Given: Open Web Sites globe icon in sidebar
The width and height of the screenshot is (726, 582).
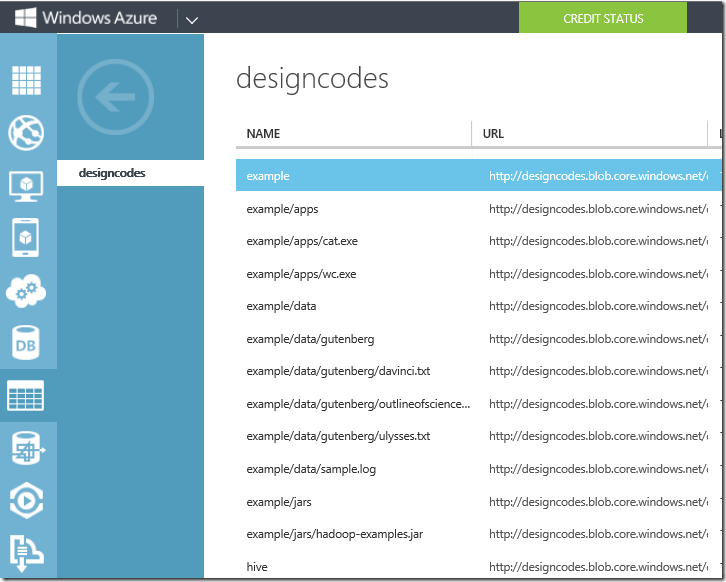Looking at the screenshot, I should coord(26,132).
